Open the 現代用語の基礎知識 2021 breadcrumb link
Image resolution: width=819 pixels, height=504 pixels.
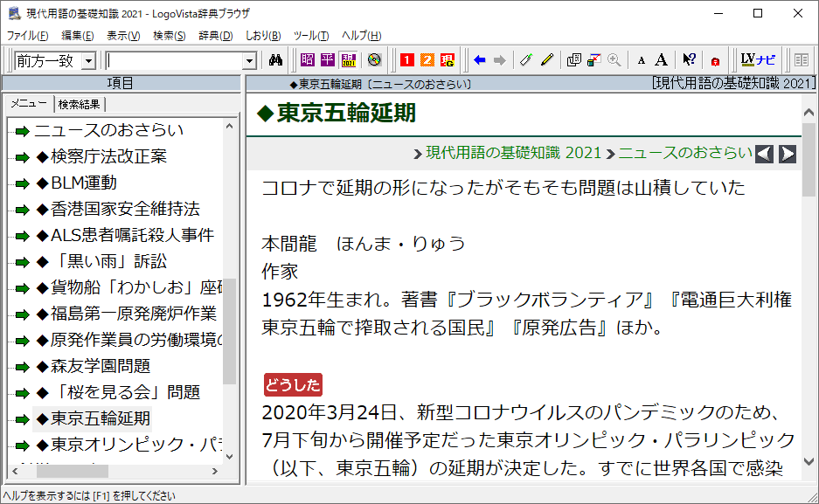pyautogui.click(x=513, y=153)
